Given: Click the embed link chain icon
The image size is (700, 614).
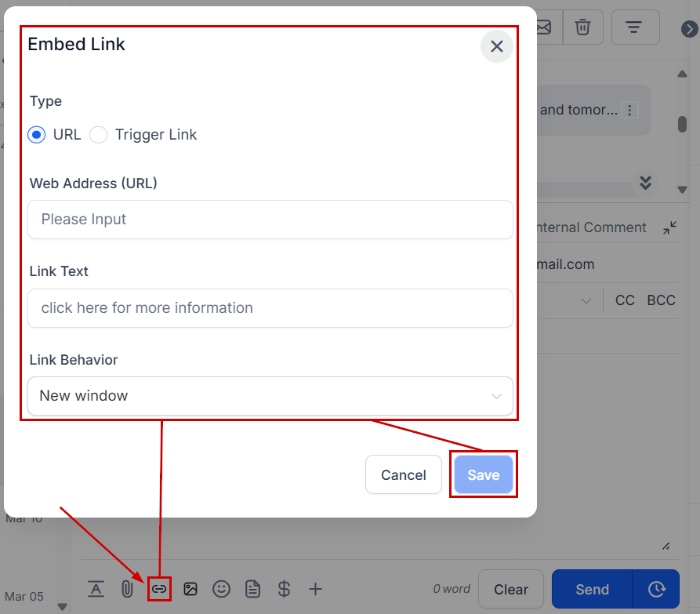Looking at the screenshot, I should click(x=159, y=589).
